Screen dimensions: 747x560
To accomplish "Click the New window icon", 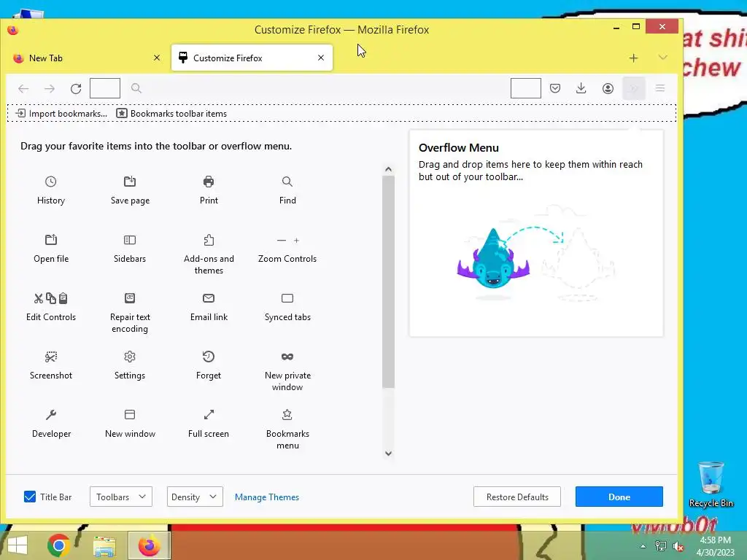I will point(130,415).
